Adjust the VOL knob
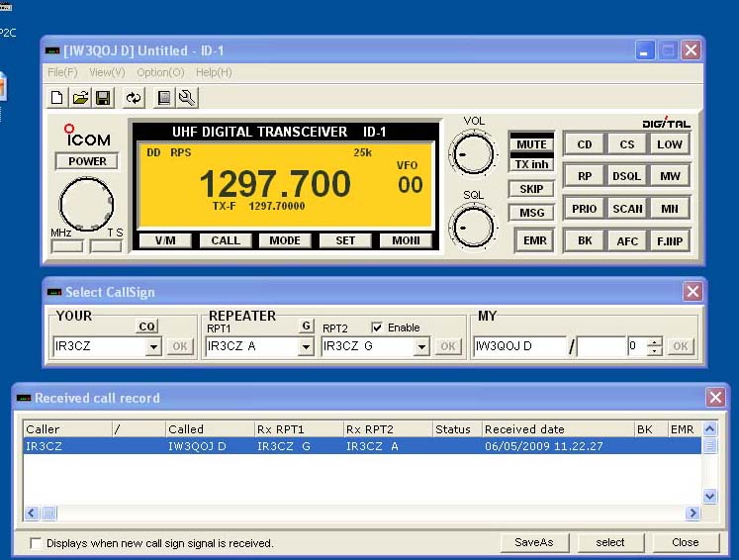This screenshot has width=739, height=560. tap(473, 154)
